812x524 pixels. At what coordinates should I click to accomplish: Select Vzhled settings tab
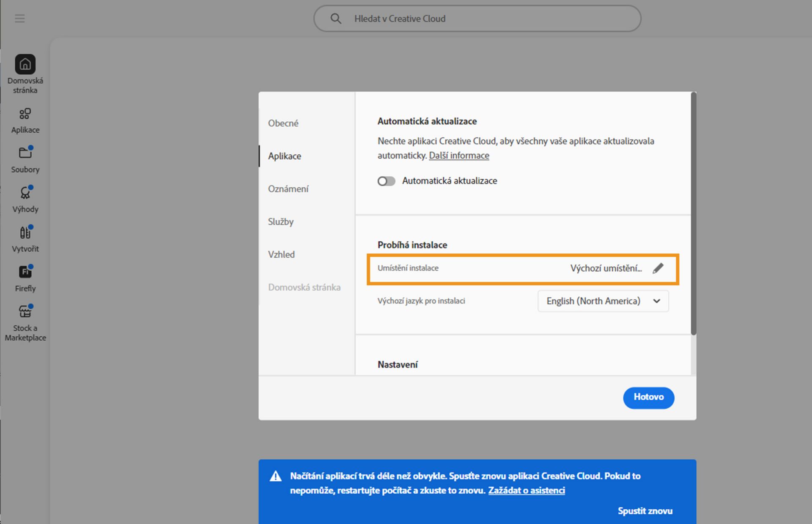point(281,254)
